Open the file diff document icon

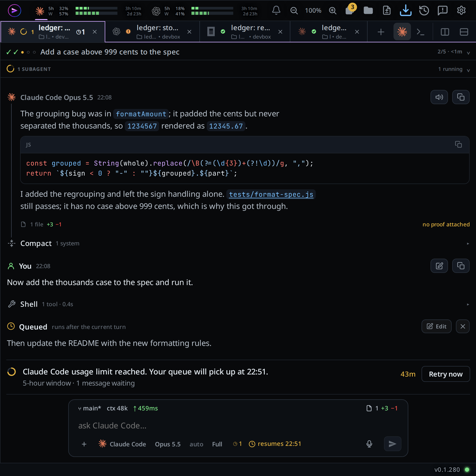[x=387, y=11]
